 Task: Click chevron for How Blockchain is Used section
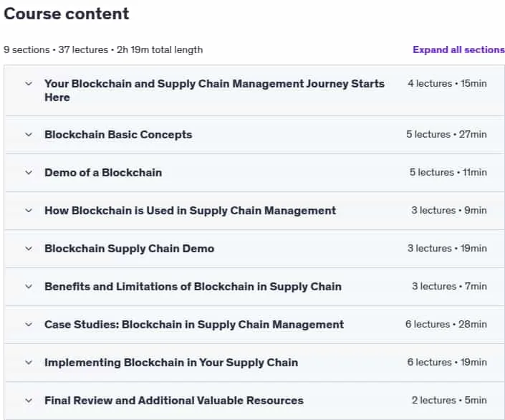click(x=29, y=211)
